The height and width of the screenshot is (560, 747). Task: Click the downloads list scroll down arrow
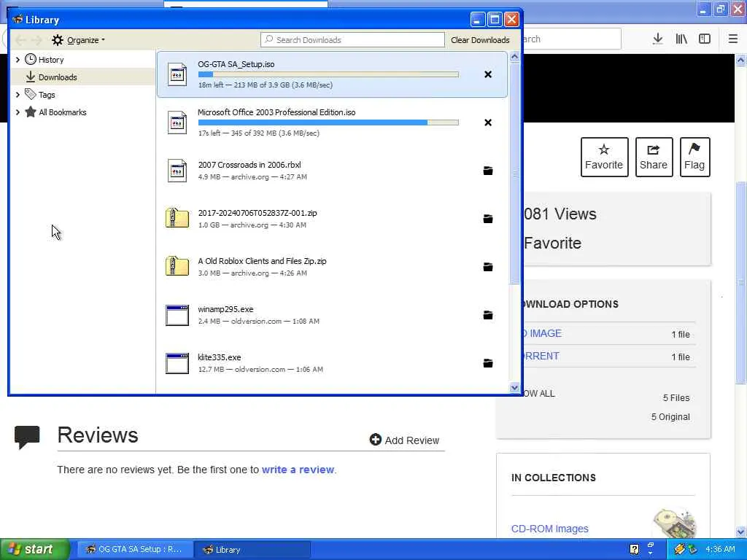(x=514, y=388)
